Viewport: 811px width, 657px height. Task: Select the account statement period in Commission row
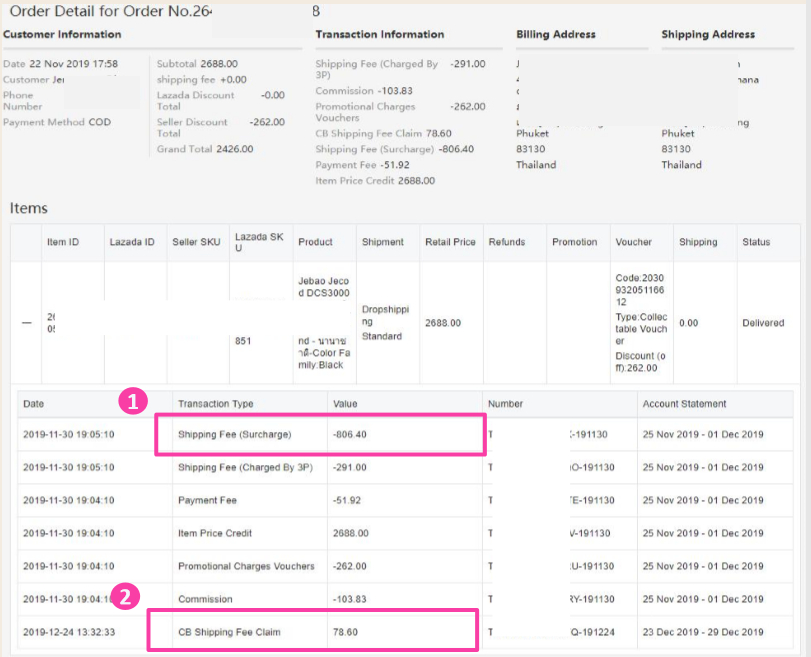click(x=702, y=599)
